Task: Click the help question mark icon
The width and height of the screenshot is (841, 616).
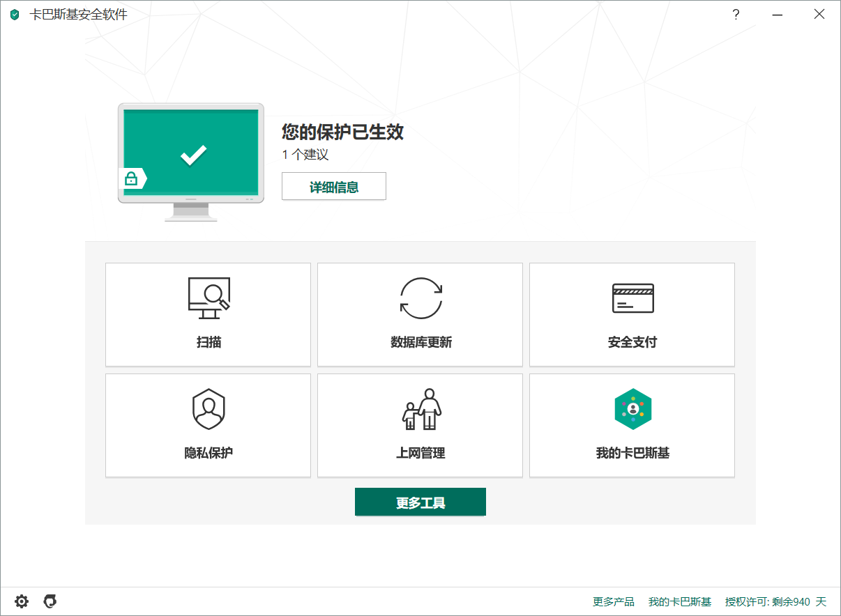Action: coord(736,15)
